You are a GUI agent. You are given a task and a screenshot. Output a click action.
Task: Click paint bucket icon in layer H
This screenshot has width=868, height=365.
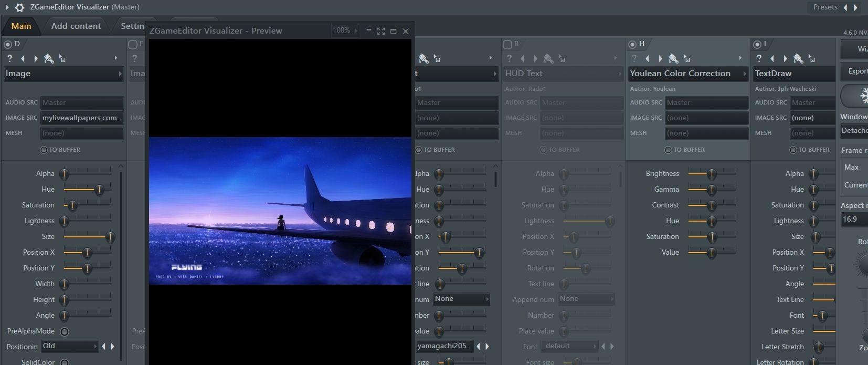[x=673, y=58]
